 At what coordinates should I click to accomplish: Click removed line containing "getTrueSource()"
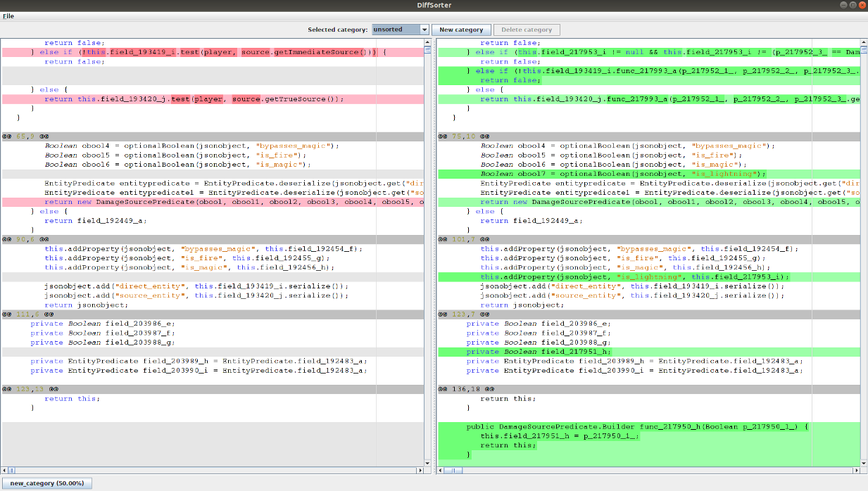click(213, 99)
